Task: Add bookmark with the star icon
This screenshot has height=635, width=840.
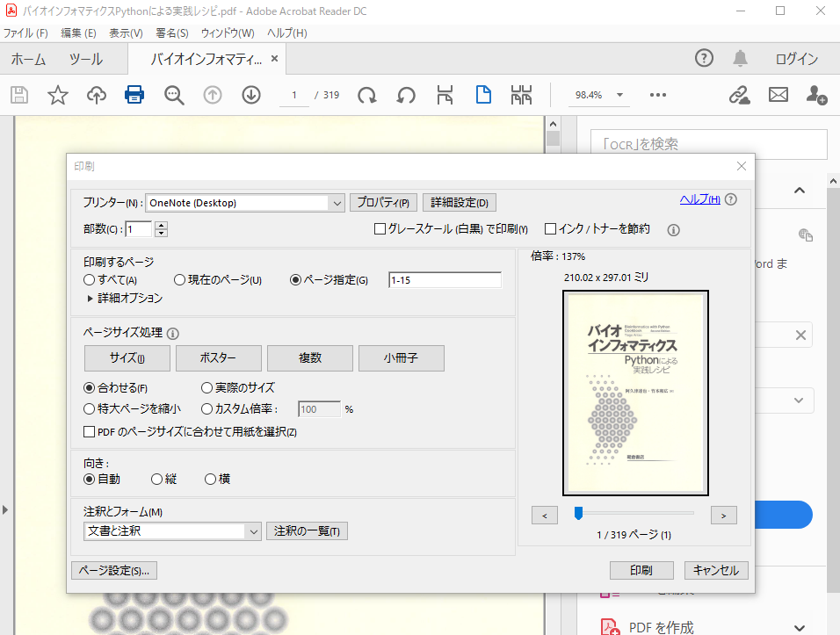Action: (58, 96)
